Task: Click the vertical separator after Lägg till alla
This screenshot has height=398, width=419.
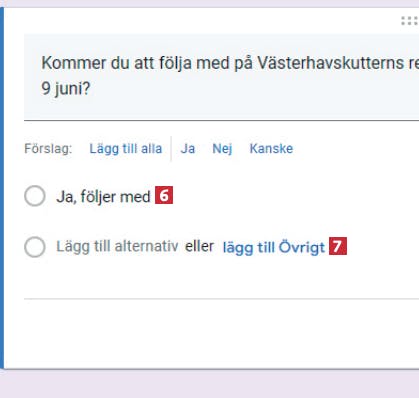Action: point(171,148)
